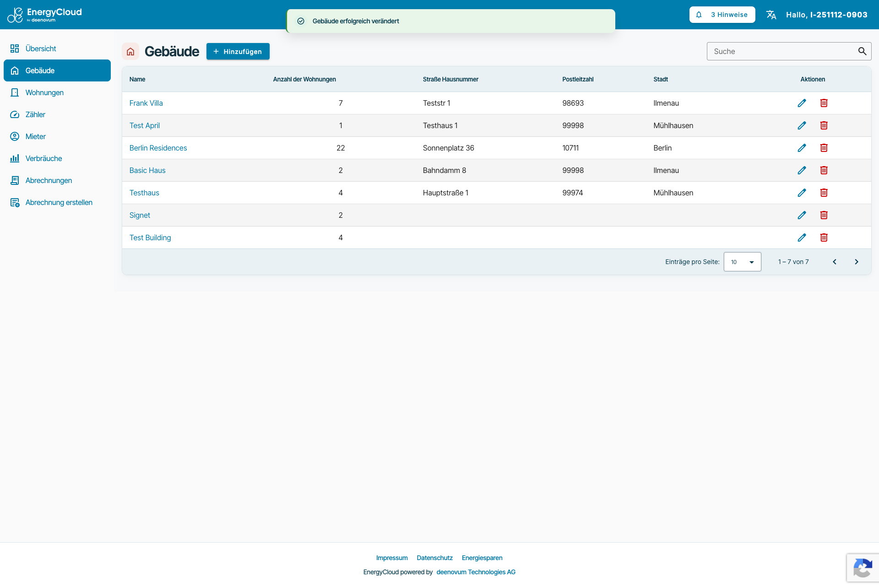The width and height of the screenshot is (879, 588).
Task: Open the Frank Villa link
Action: 146,103
